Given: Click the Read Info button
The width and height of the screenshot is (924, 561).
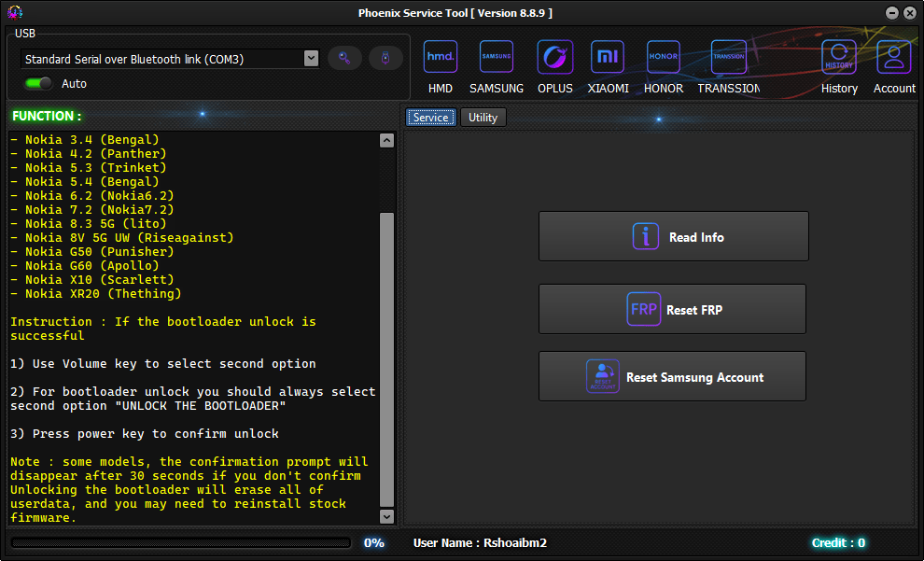Looking at the screenshot, I should (674, 236).
